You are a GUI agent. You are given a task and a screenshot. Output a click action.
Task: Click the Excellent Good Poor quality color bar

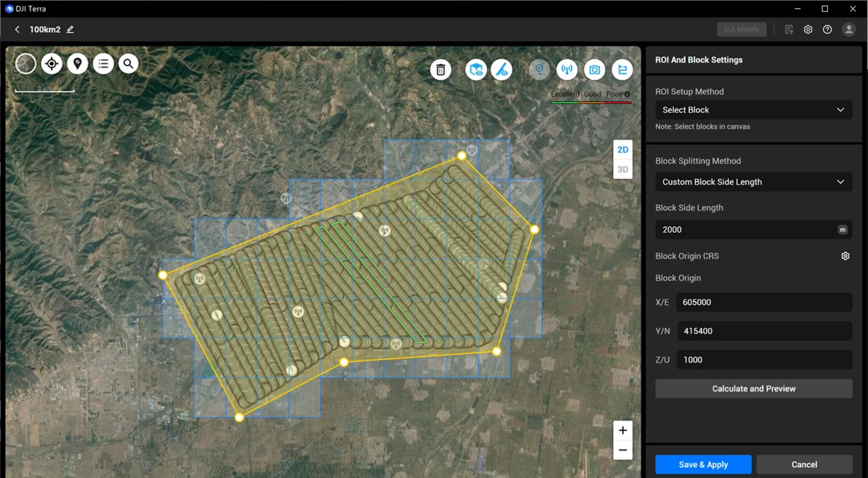590,103
